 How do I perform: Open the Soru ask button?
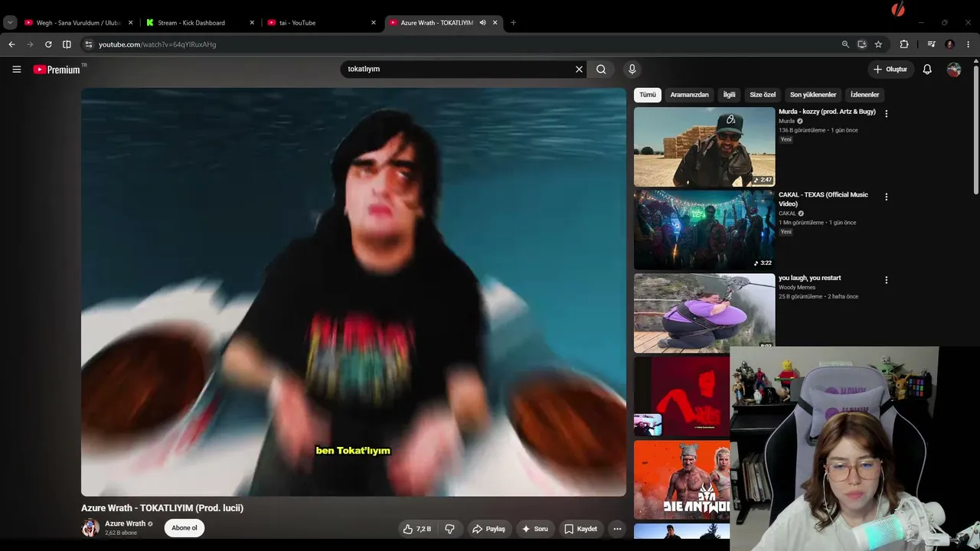(x=535, y=529)
